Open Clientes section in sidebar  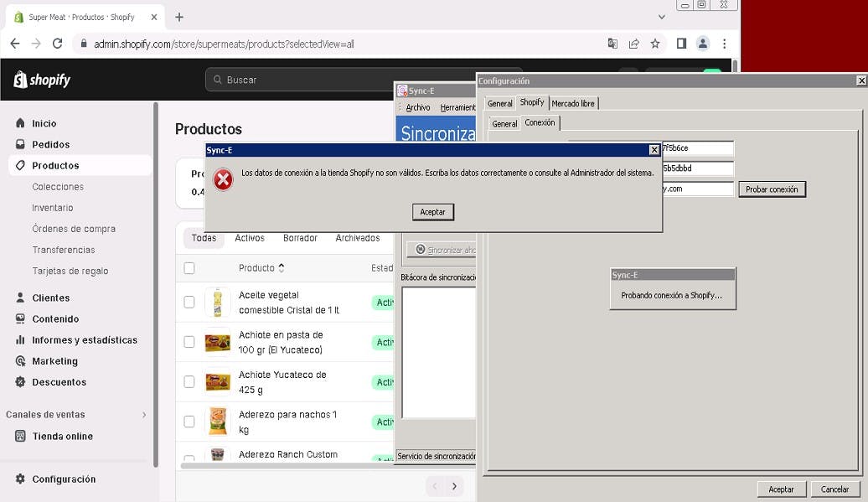click(50, 298)
